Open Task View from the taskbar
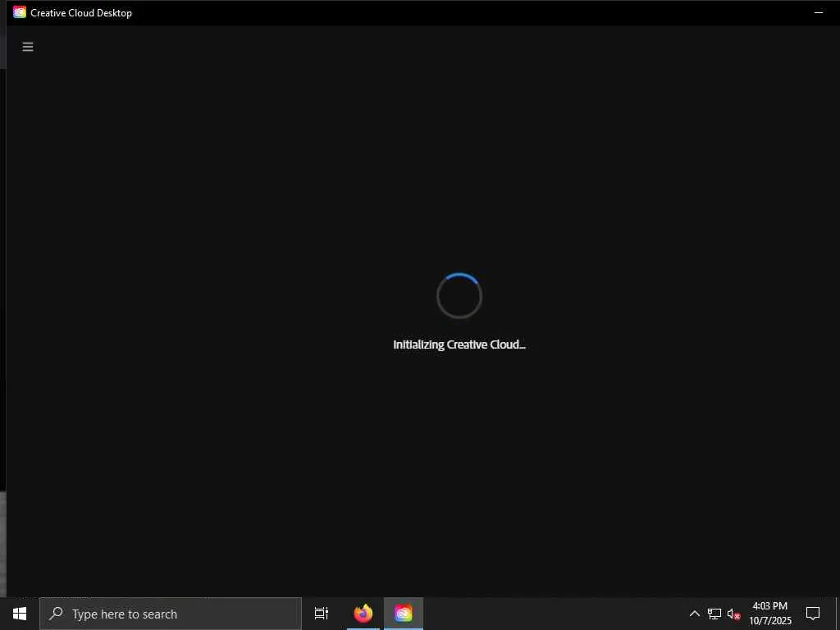 click(322, 614)
